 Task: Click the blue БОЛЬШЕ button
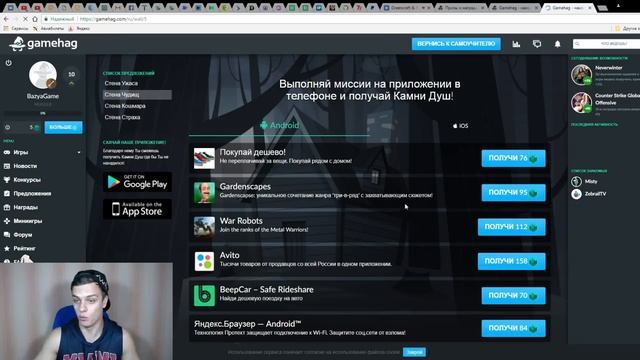point(63,127)
